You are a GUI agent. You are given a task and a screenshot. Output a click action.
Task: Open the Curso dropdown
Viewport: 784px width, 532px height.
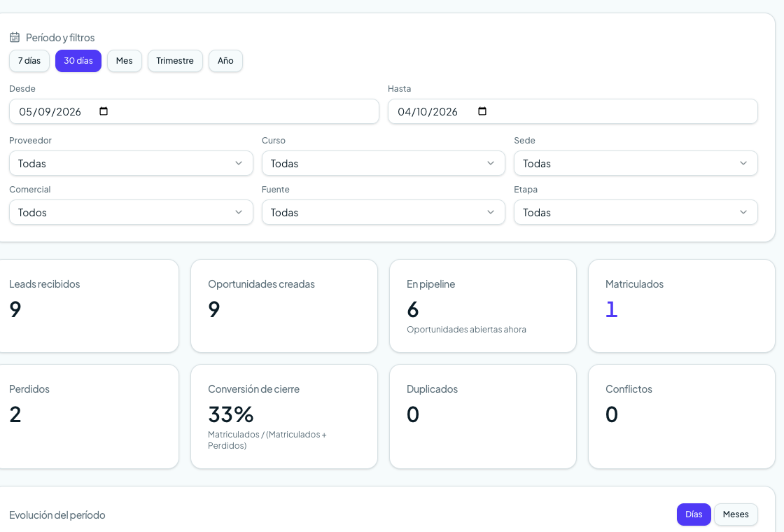click(384, 164)
